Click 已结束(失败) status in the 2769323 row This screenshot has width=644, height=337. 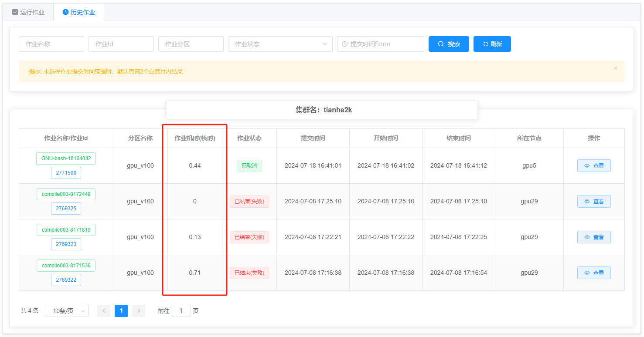pyautogui.click(x=249, y=237)
